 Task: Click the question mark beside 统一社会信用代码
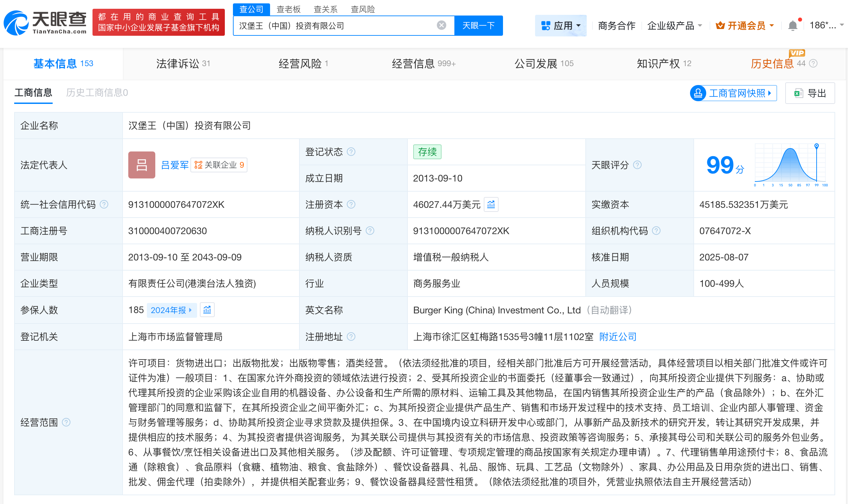pos(104,204)
